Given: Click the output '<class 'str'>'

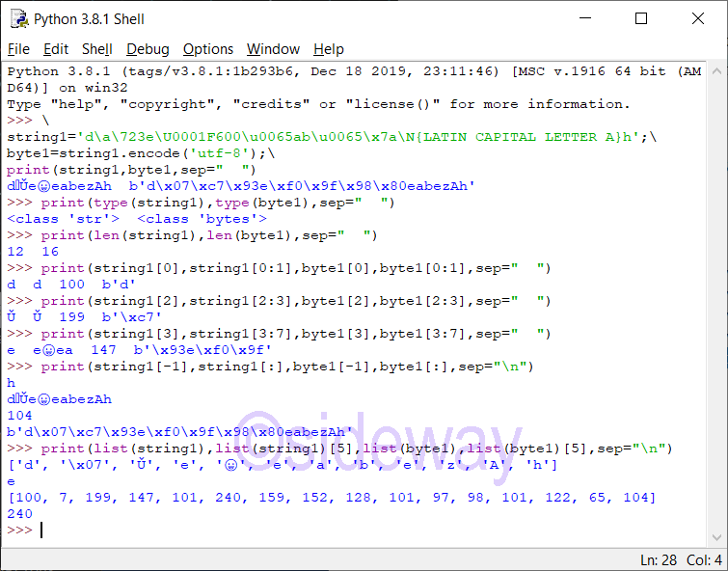Looking at the screenshot, I should click(x=63, y=219).
